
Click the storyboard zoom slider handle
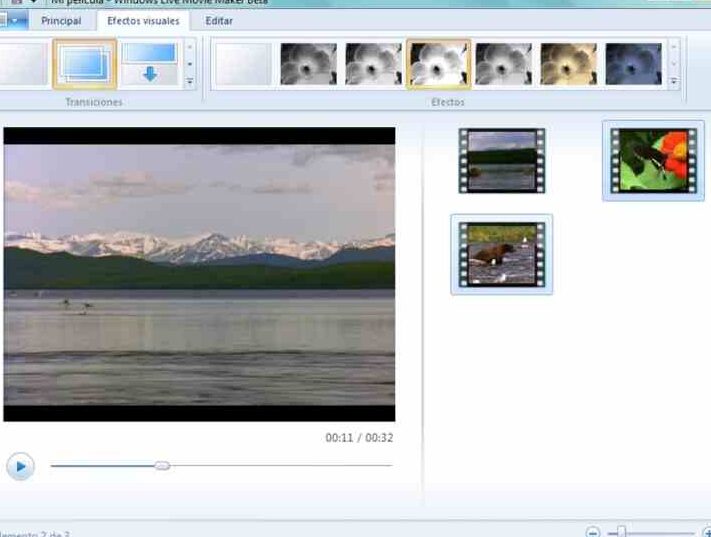622,532
